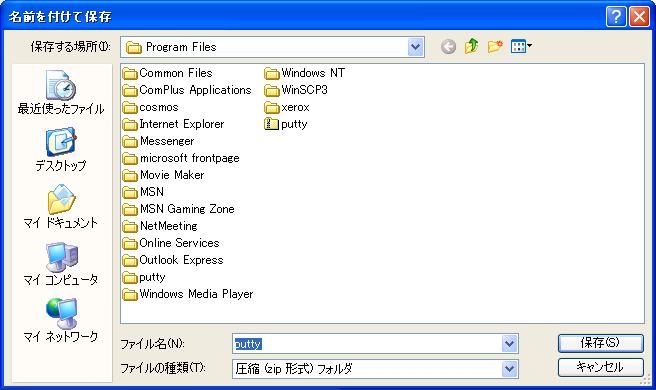The height and width of the screenshot is (390, 656).
Task: Select the putty folder in the left column
Action: pos(144,277)
